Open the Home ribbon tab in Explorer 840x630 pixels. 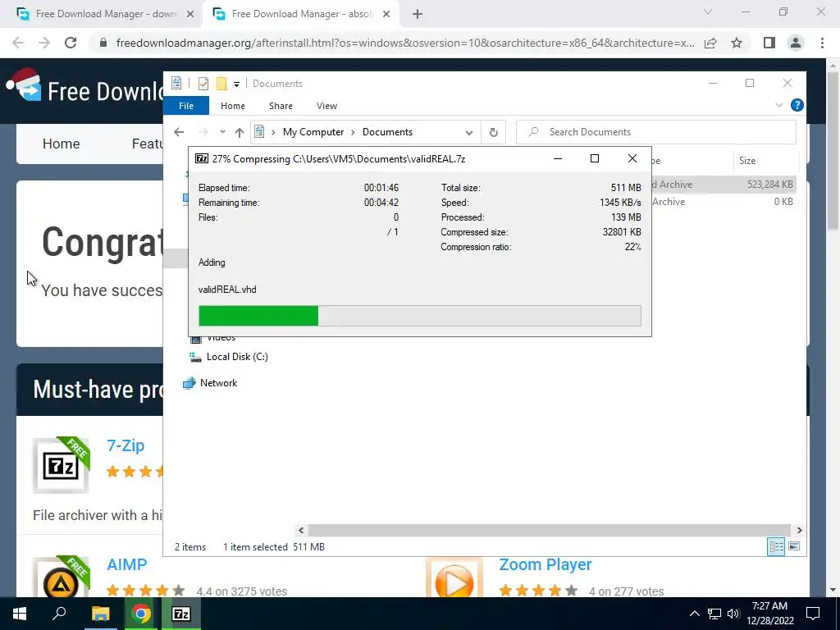[232, 106]
